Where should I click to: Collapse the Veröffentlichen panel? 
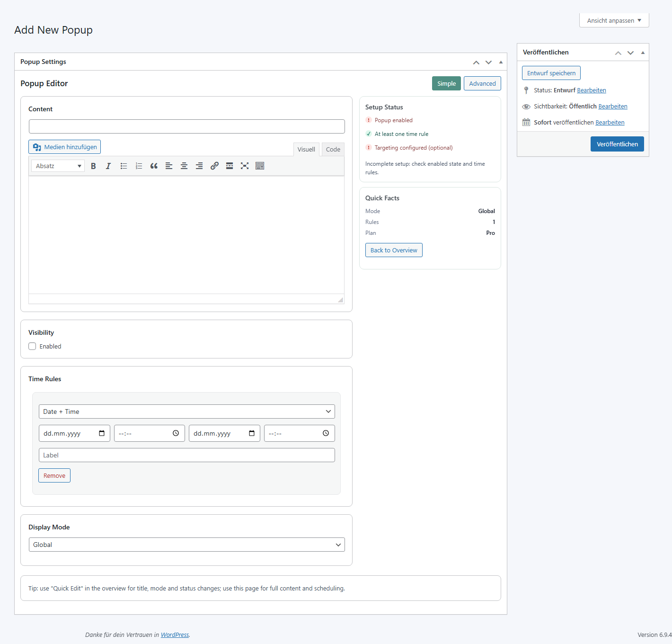[643, 53]
